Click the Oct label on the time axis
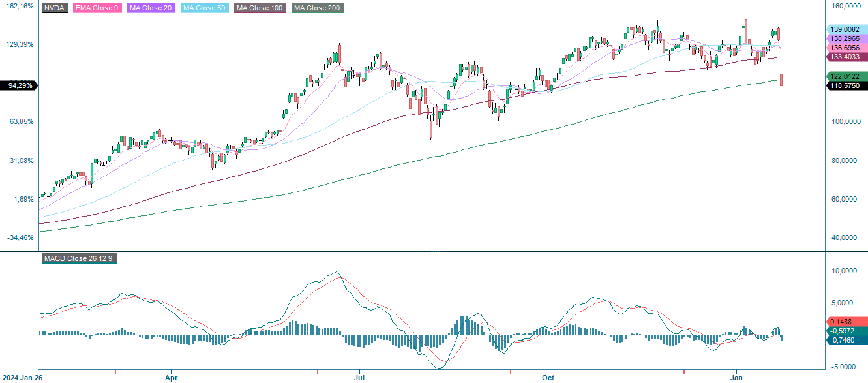Screen dimensions: 868x383 tap(547, 377)
